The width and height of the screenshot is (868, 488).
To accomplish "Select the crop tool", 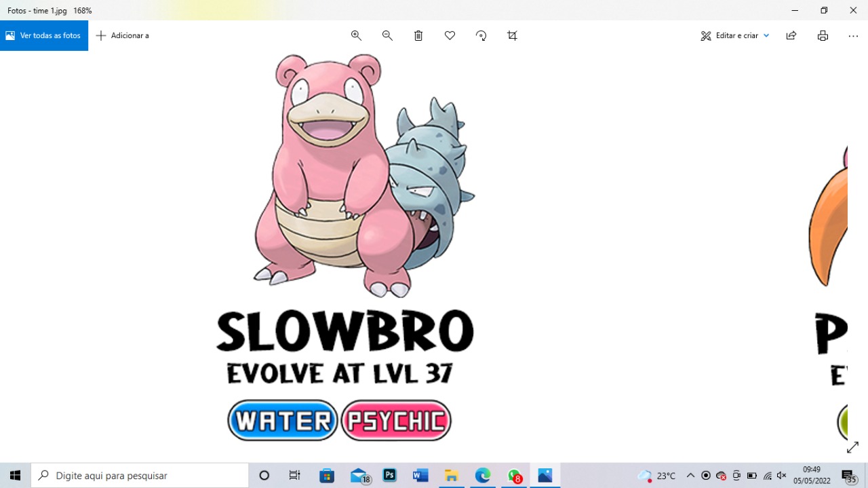I will (512, 35).
